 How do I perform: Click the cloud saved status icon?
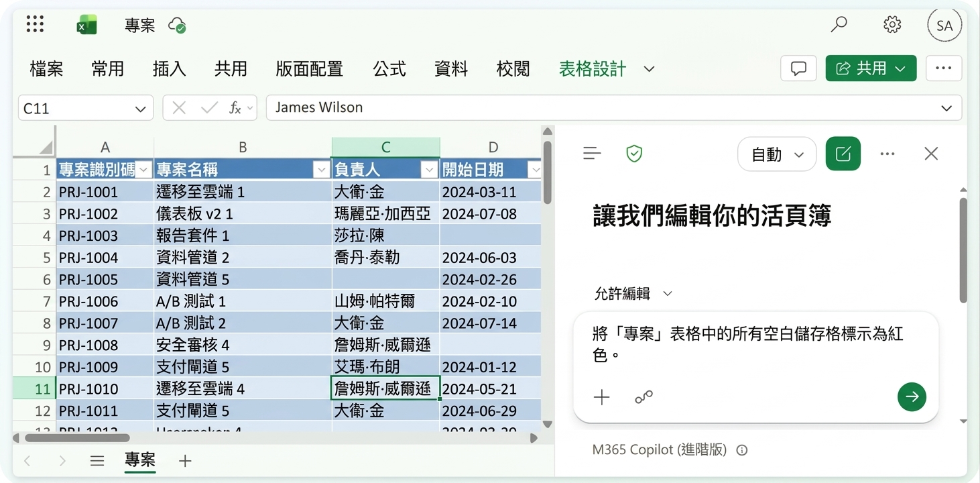(x=177, y=25)
